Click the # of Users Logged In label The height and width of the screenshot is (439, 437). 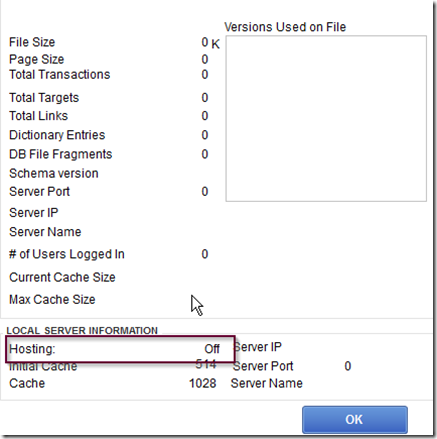pos(67,254)
